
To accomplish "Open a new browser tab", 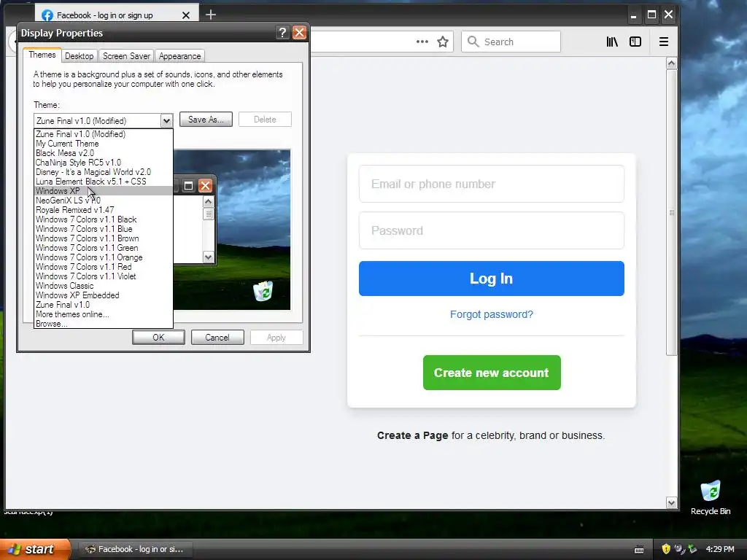I will pos(211,15).
